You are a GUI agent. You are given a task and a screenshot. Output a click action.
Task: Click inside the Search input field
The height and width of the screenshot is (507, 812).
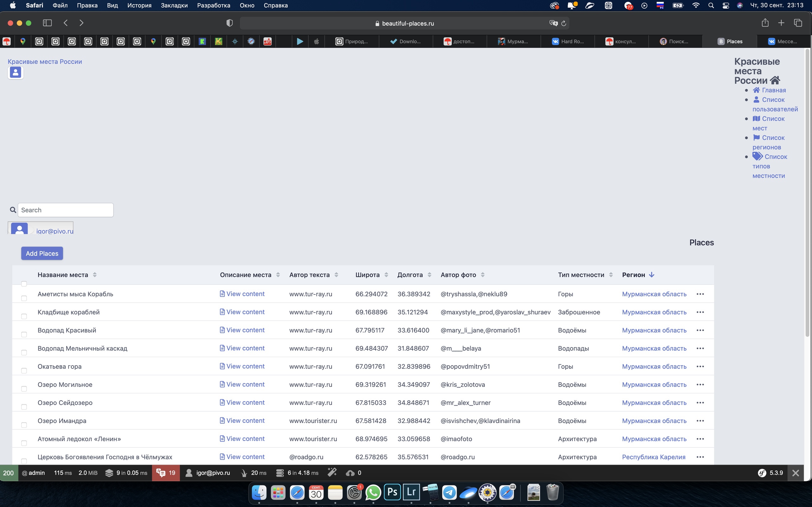point(65,209)
